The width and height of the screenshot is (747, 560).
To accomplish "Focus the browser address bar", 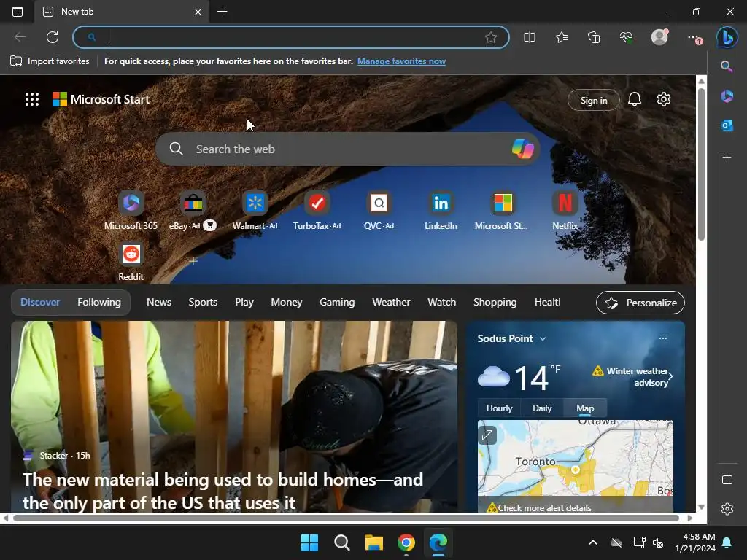I will click(x=290, y=37).
